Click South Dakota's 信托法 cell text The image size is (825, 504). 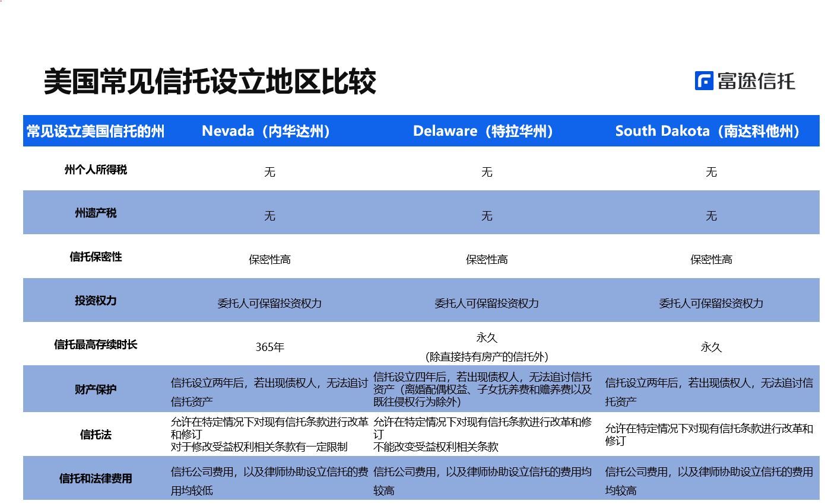tap(709, 435)
